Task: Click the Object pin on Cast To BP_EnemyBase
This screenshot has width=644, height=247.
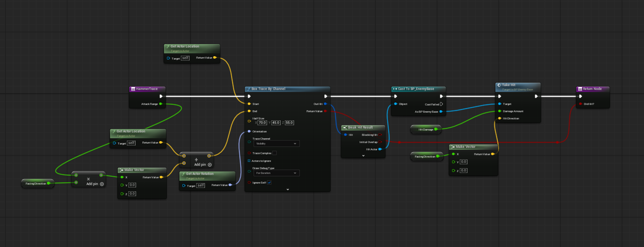Action: click(x=395, y=104)
